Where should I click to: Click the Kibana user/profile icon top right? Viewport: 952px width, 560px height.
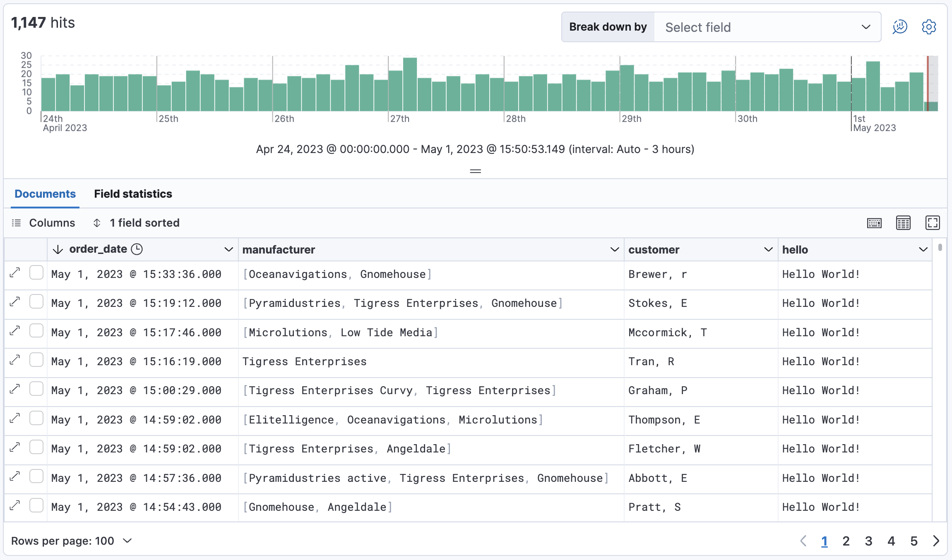click(901, 26)
